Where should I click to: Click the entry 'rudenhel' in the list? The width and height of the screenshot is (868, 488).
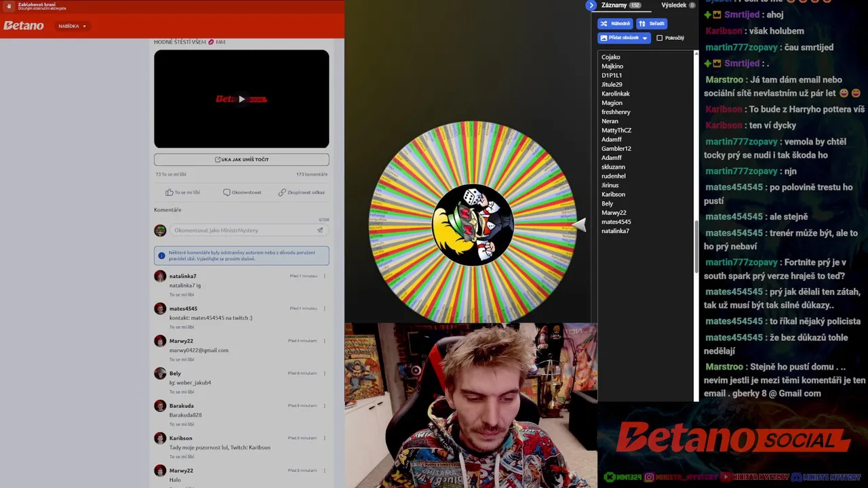coord(614,176)
